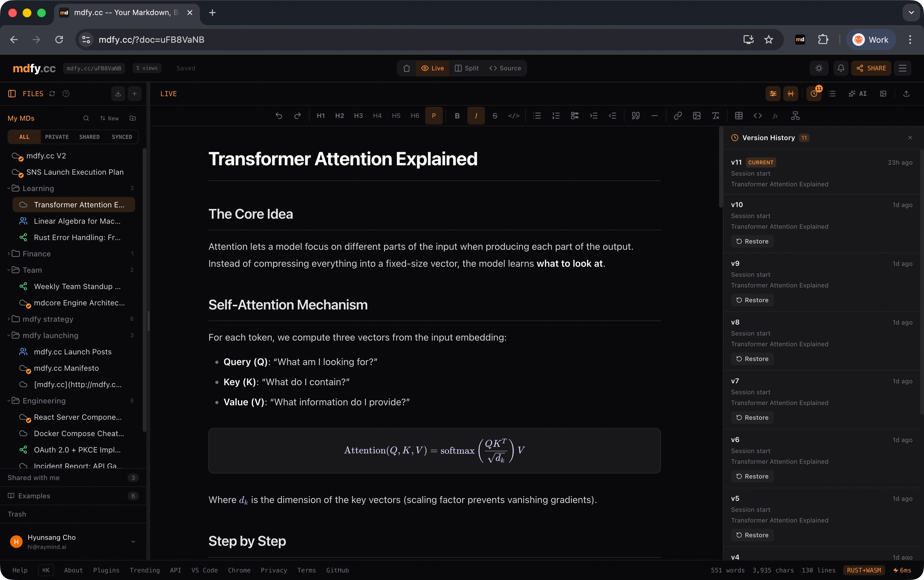Toggle the light/dark theme icon

(x=819, y=68)
